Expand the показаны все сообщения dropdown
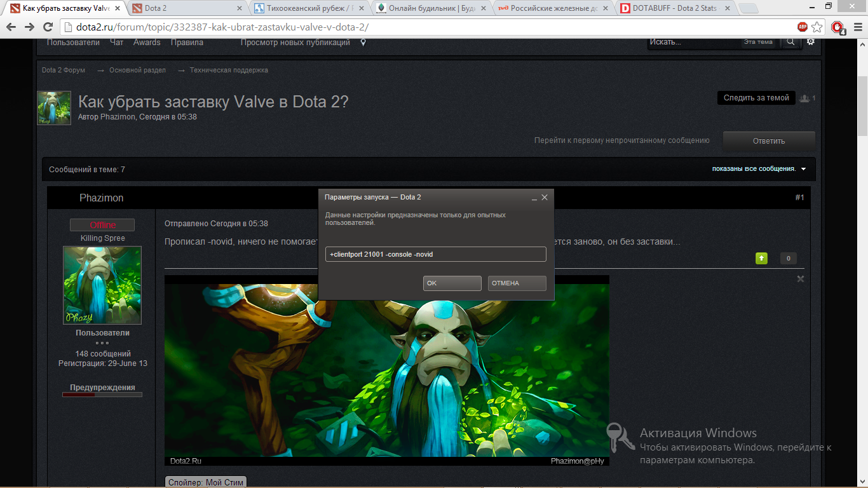This screenshot has width=868, height=488. (759, 169)
